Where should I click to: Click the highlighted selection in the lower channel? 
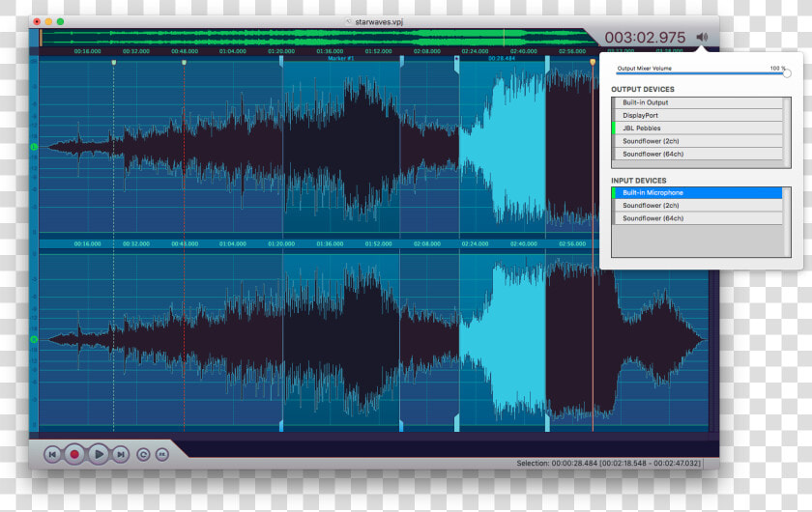pos(503,340)
